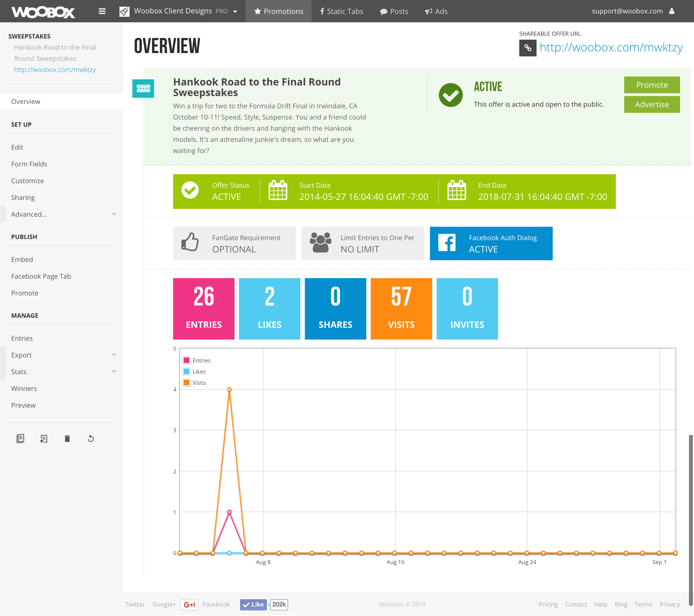Screen dimensions: 694x616
Task: Click the reset circular arrow icon
Action: 91,438
